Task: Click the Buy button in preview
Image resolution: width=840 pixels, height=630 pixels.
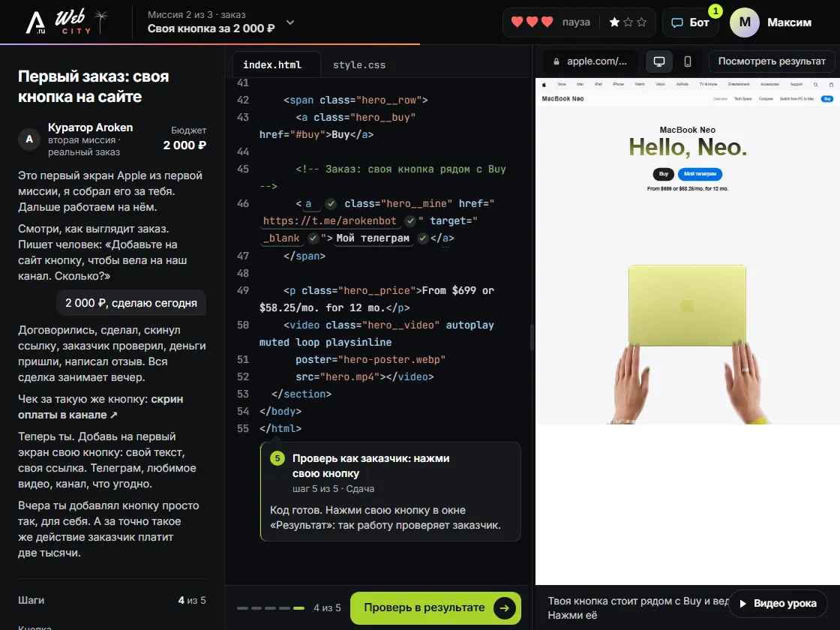Action: click(x=663, y=173)
